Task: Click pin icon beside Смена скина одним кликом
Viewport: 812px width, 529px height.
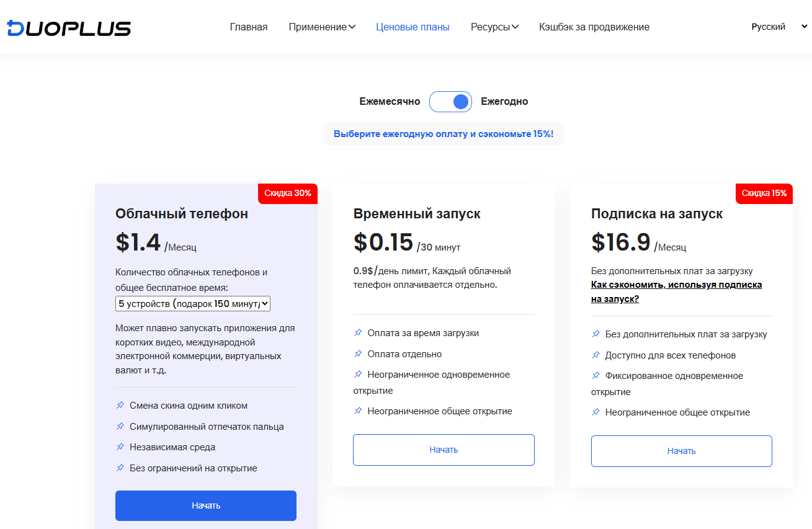Action: coord(120,406)
